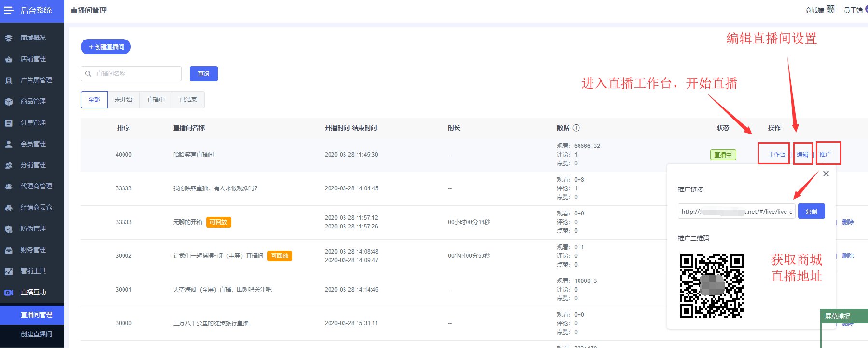Click the 员工端 link in top bar
The width and height of the screenshot is (868, 348).
tap(853, 10)
